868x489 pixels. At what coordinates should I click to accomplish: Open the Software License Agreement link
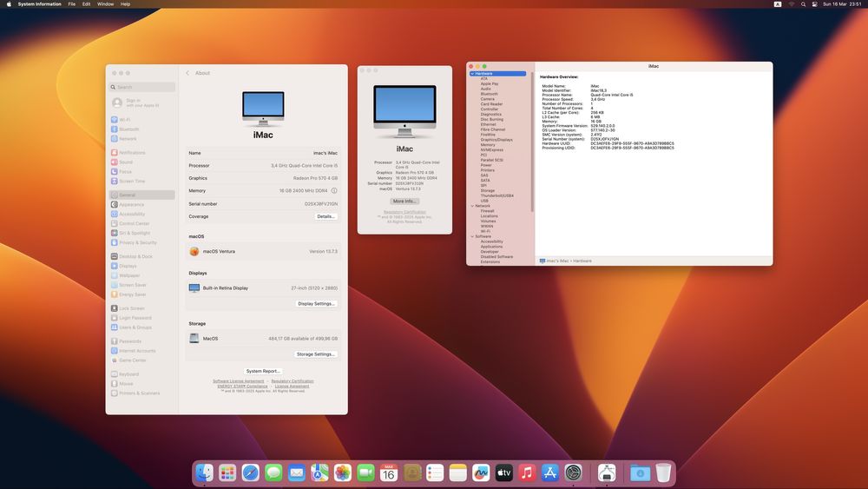pyautogui.click(x=239, y=381)
